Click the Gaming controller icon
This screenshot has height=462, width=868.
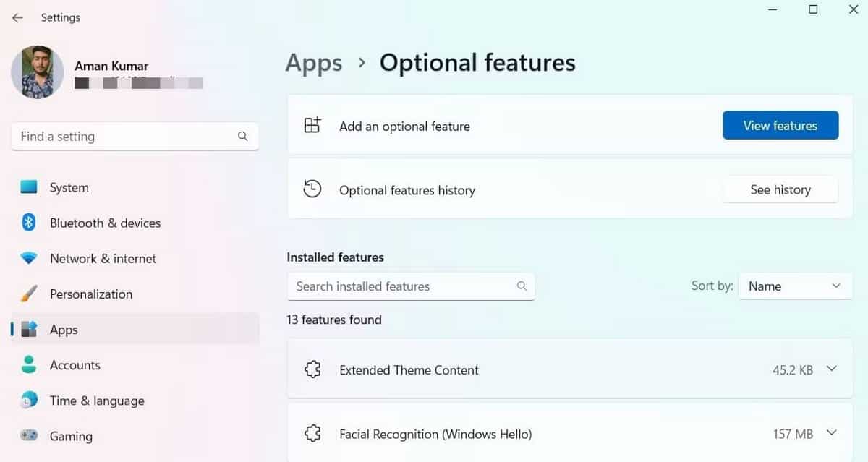tap(29, 435)
